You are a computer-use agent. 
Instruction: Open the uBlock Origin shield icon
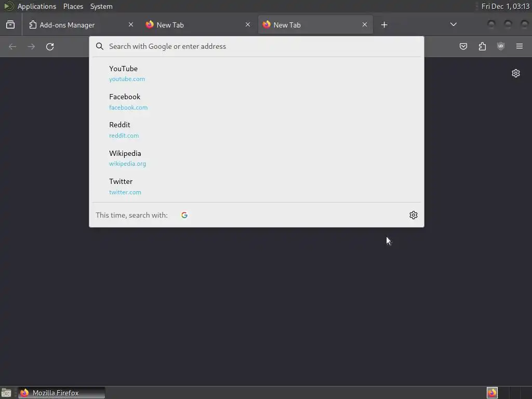click(x=501, y=46)
